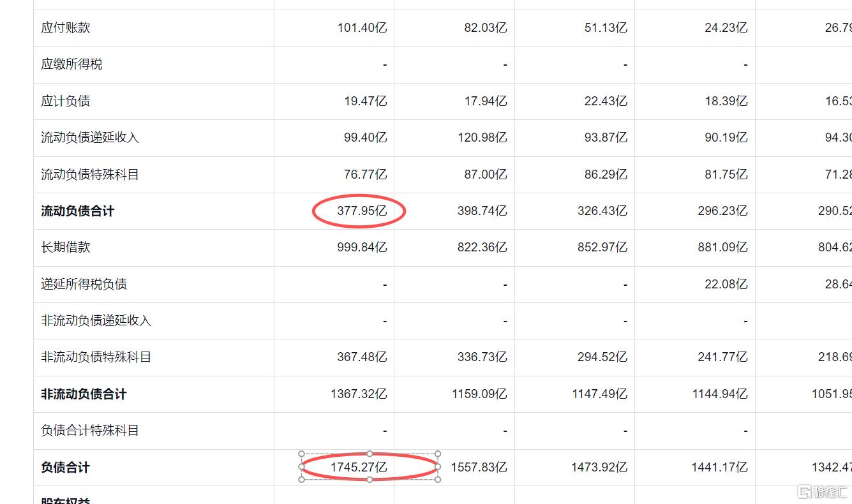Grab the right-middle handle of selected ellipse
Screen dimensions: 852x504
(438, 466)
